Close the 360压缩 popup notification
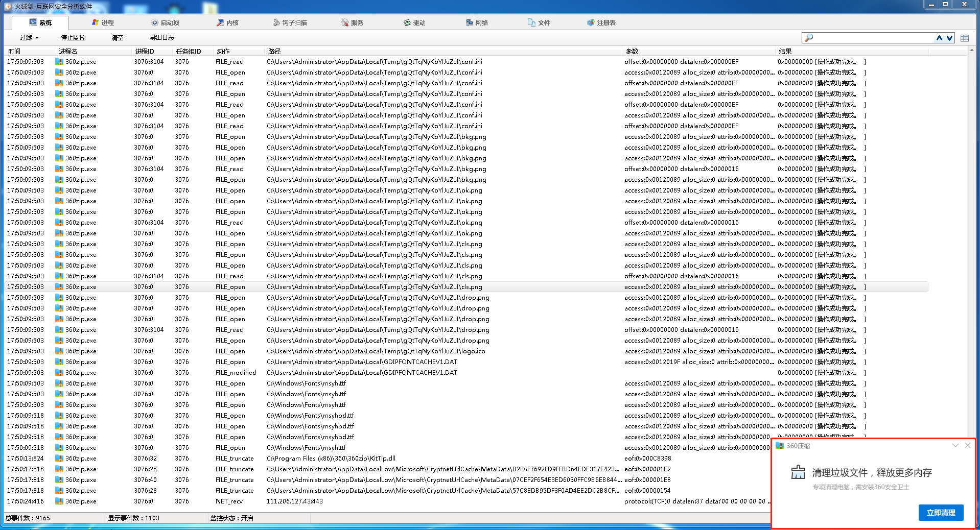Viewport: 980px width, 530px height. coord(967,445)
